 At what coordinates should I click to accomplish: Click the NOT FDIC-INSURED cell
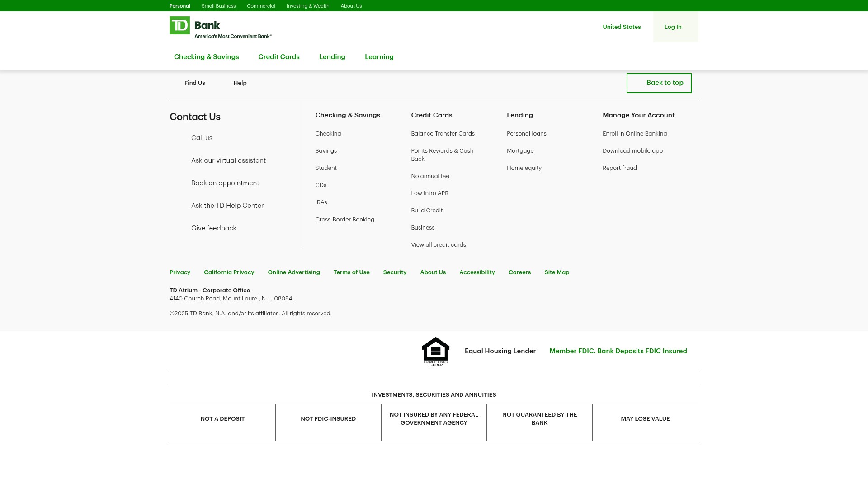(x=328, y=422)
